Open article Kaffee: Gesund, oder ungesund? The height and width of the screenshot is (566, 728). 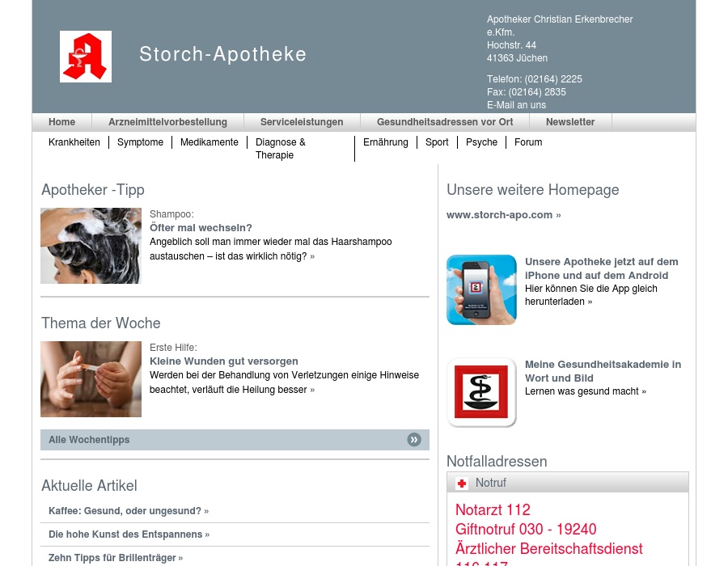pos(125,511)
